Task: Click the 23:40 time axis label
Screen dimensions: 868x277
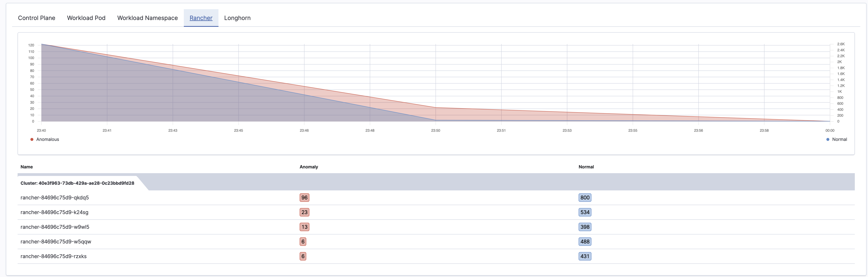Action: click(41, 131)
